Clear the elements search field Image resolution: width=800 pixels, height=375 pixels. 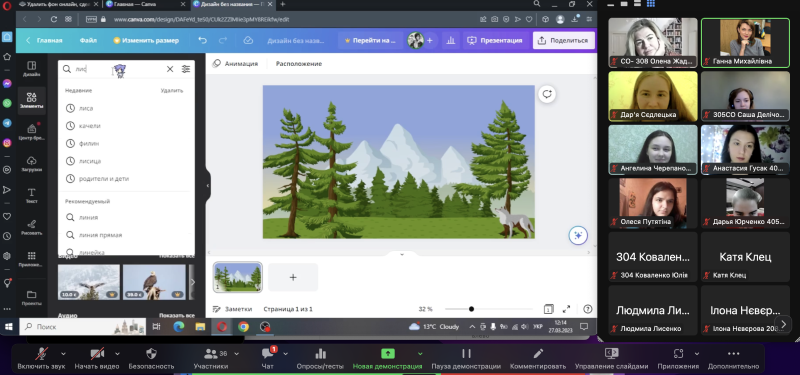pos(170,69)
